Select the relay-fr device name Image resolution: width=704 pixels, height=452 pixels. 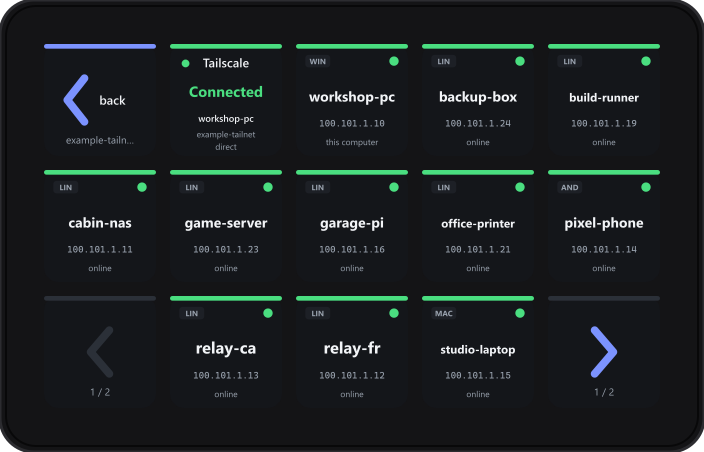pos(352,348)
